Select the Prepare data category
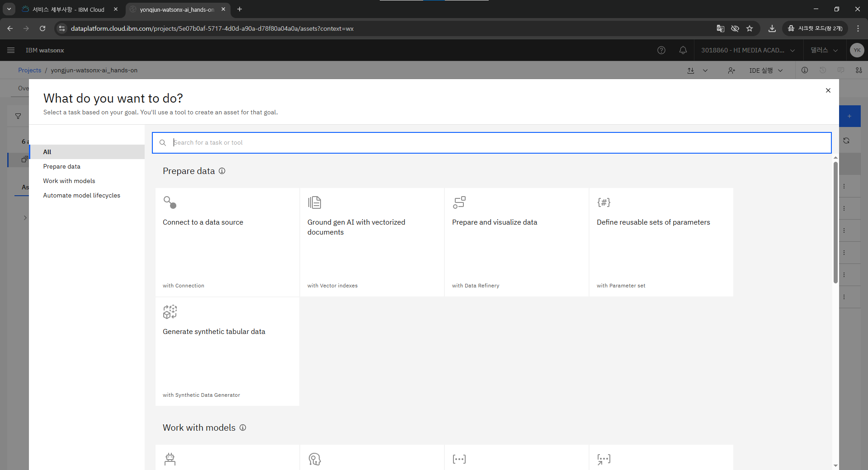 pyautogui.click(x=87, y=166)
